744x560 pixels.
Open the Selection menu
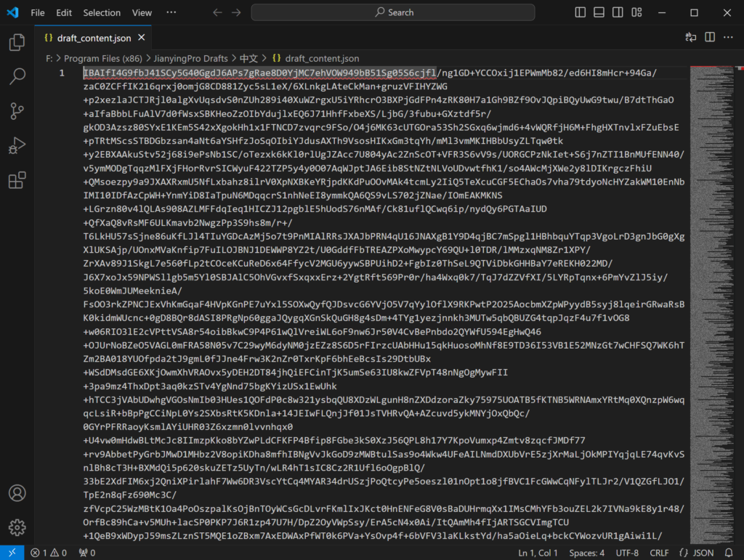[102, 12]
